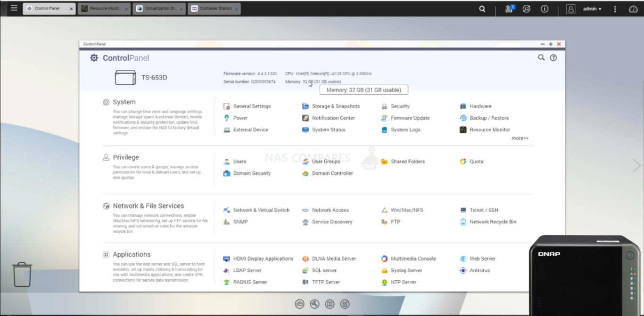644x316 pixels.
Task: Open DLNA Media Server
Action: (x=329, y=259)
